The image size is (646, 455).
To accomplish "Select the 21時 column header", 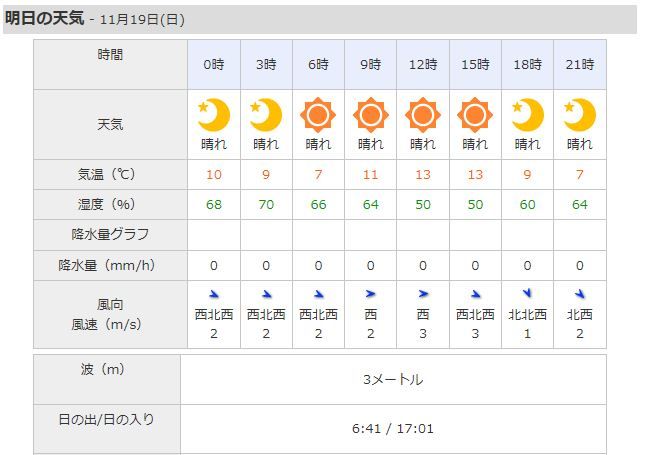I will point(580,65).
